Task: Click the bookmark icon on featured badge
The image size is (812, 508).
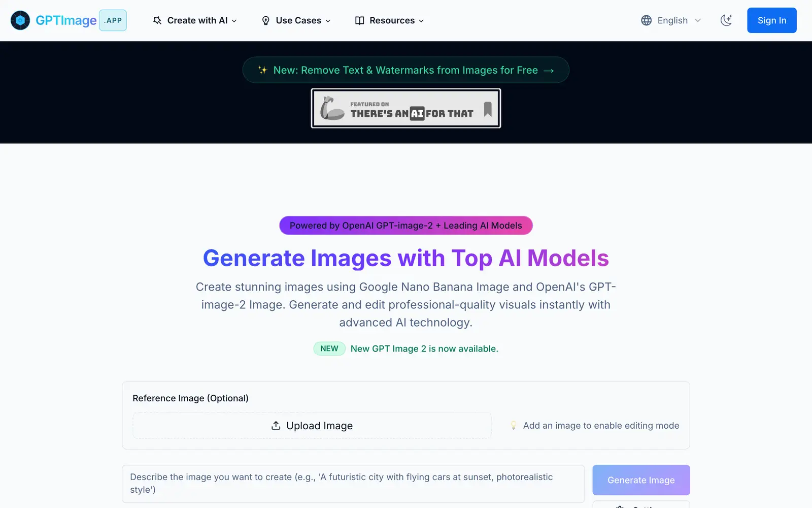Action: click(488, 109)
